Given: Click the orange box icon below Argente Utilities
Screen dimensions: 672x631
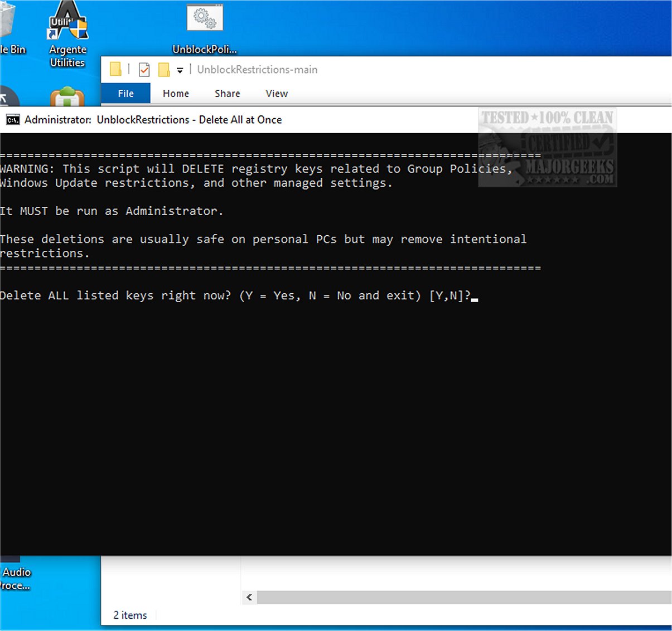Looking at the screenshot, I should point(67,97).
